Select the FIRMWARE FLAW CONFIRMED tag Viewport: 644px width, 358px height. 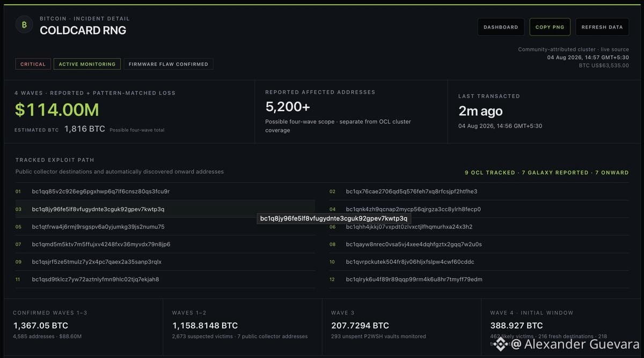click(x=169, y=64)
